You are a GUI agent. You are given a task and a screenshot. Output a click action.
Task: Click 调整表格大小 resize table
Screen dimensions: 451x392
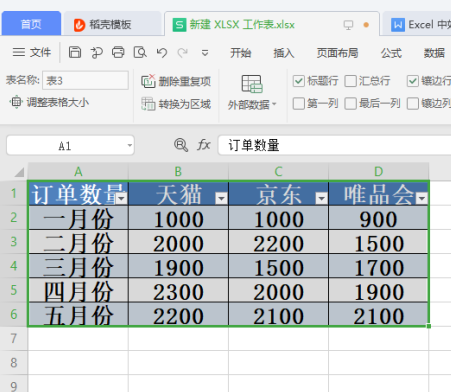pyautogui.click(x=49, y=102)
